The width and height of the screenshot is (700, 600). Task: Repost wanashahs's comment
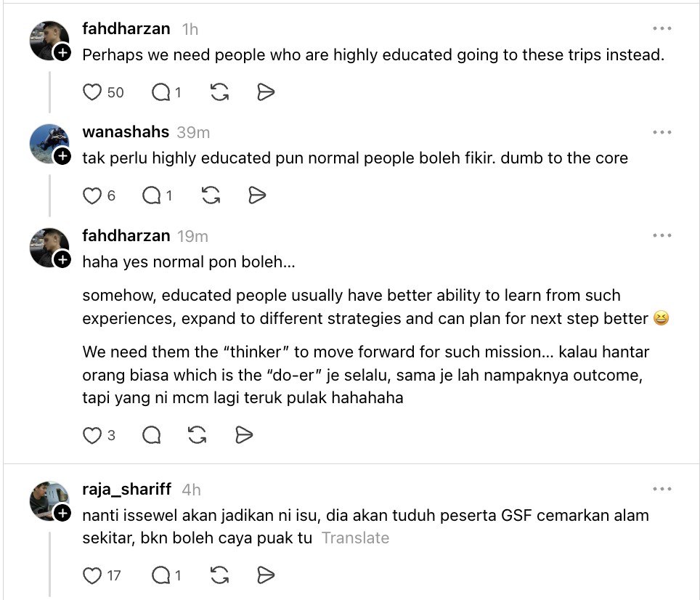pyautogui.click(x=211, y=195)
